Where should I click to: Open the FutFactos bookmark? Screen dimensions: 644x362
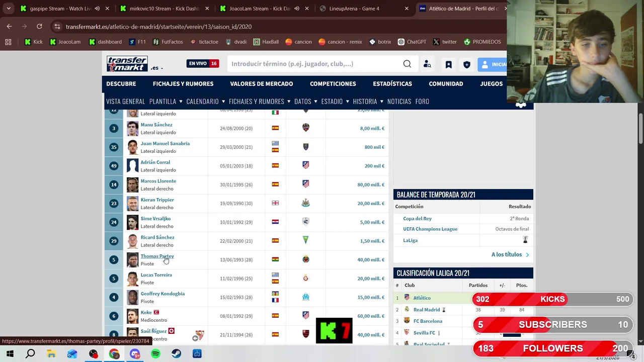[168, 42]
